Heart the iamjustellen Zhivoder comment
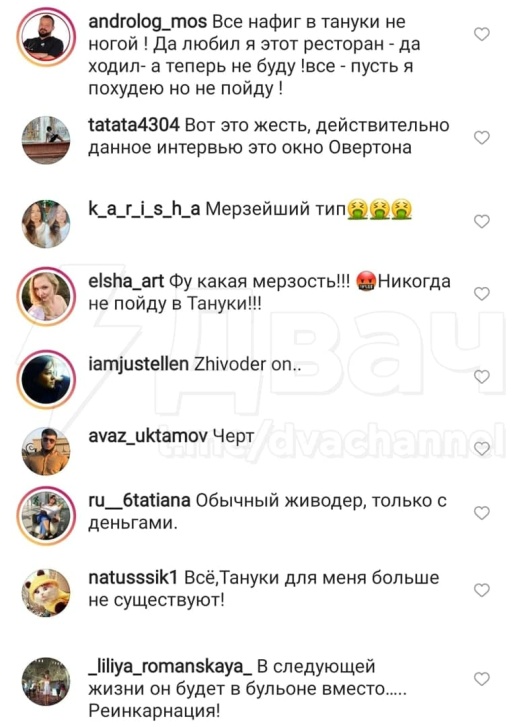The width and height of the screenshot is (520, 727). pyautogui.click(x=482, y=376)
